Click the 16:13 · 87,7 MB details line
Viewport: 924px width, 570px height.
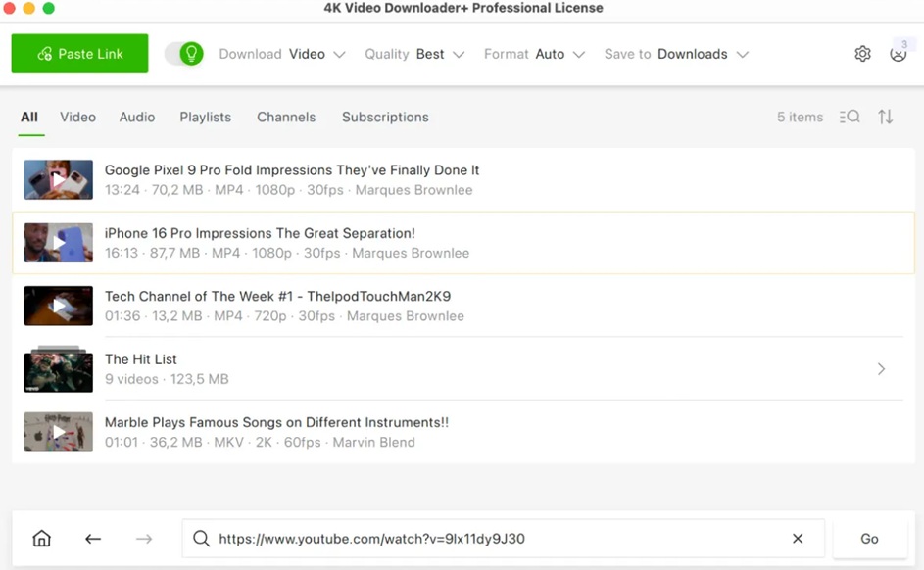tap(287, 254)
